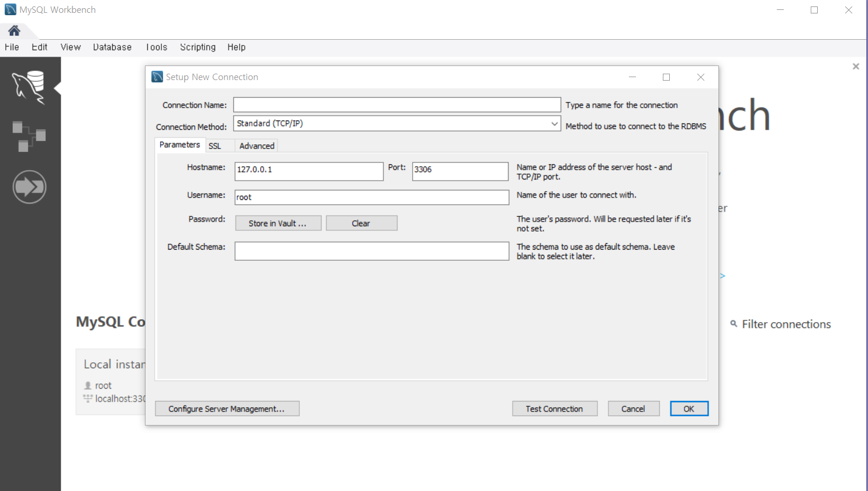
Task: Open the Scripting menu
Action: (198, 47)
